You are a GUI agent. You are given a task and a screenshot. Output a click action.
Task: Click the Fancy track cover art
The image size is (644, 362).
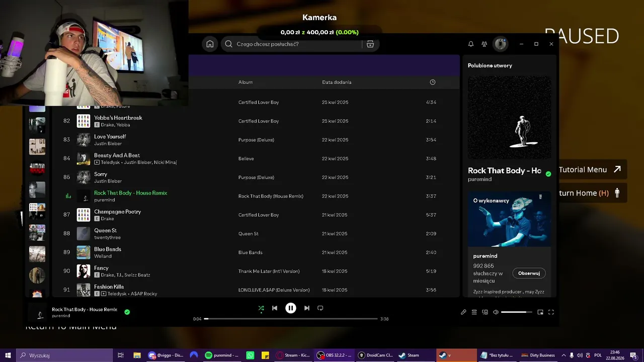84,271
